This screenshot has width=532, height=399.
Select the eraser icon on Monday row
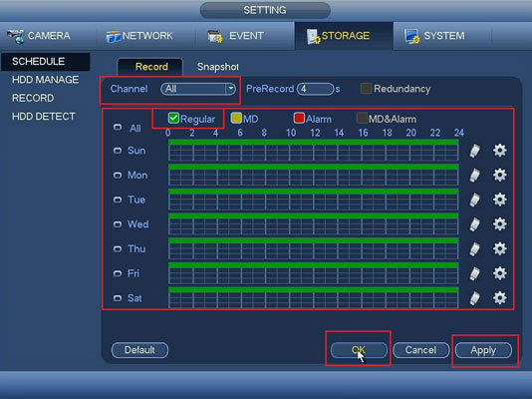[475, 175]
